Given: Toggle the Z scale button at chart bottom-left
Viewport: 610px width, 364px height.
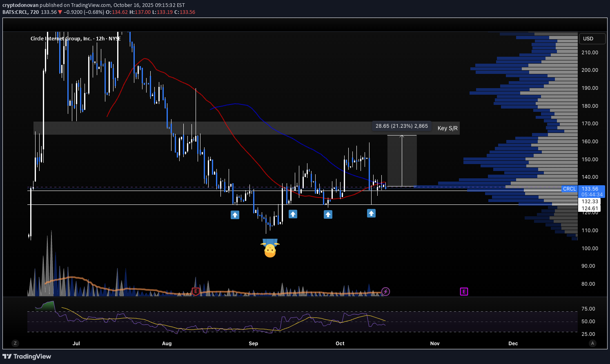Looking at the screenshot, I should tap(15, 343).
